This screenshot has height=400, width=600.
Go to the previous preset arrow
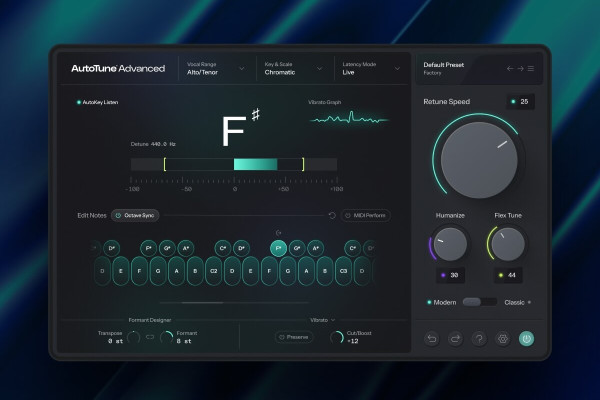click(x=510, y=69)
